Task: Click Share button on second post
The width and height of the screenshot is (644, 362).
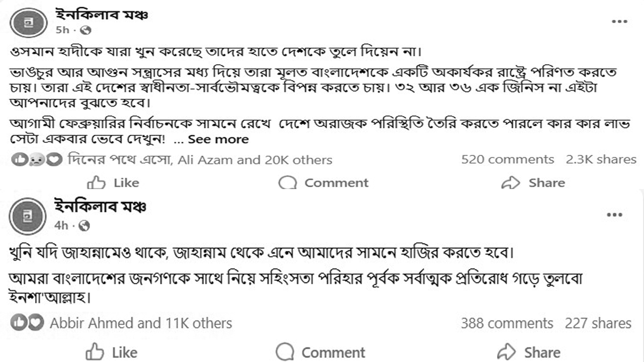Action: (528, 352)
